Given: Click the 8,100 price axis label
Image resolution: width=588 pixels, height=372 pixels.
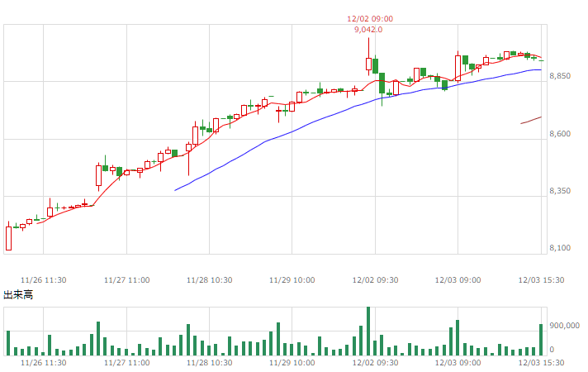Looking at the screenshot, I should point(560,248).
